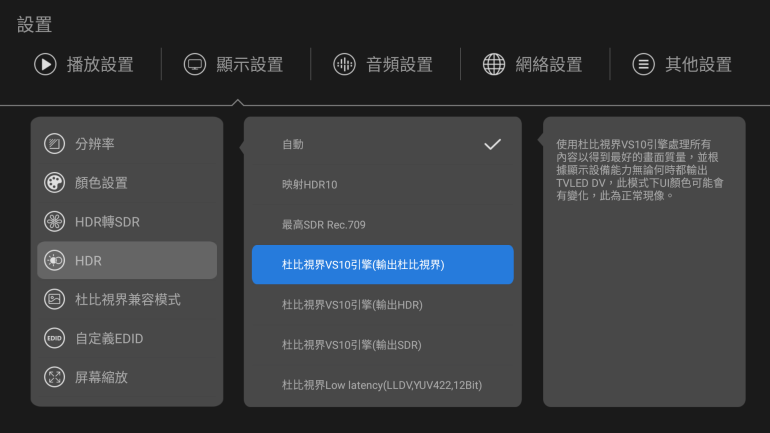Select the HDR轉SDR menu entry
The height and width of the screenshot is (433, 770).
click(x=127, y=221)
